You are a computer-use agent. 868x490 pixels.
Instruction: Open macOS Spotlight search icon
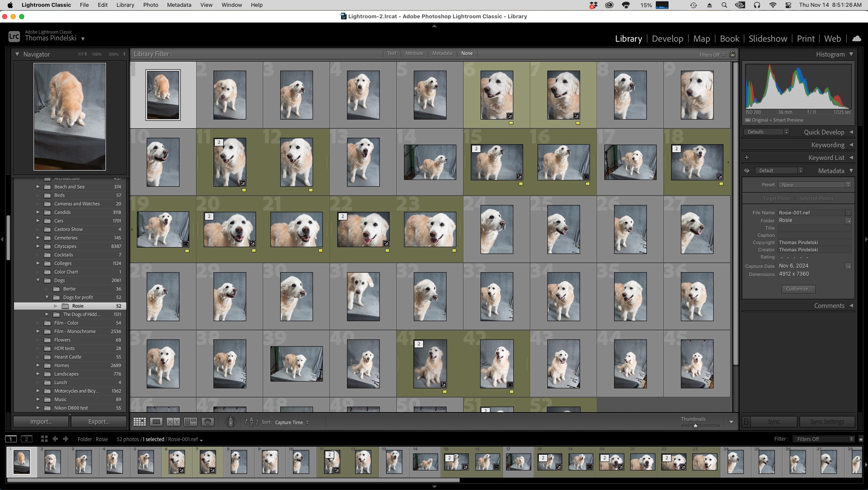pyautogui.click(x=724, y=5)
